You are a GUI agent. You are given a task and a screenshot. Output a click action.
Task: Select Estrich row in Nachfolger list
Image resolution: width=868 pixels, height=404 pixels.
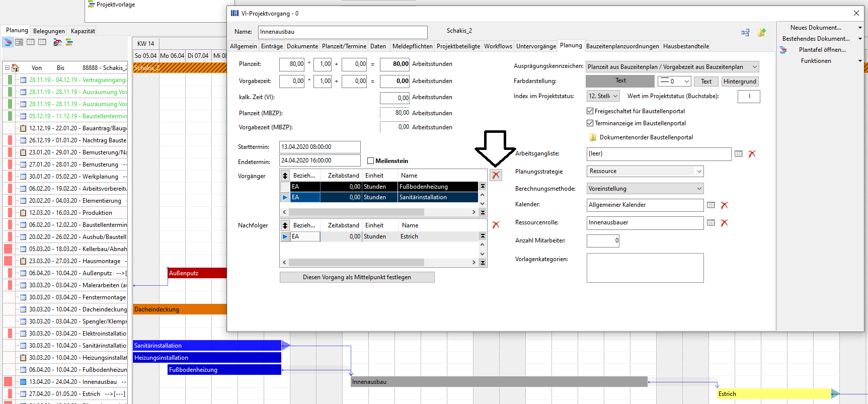379,236
